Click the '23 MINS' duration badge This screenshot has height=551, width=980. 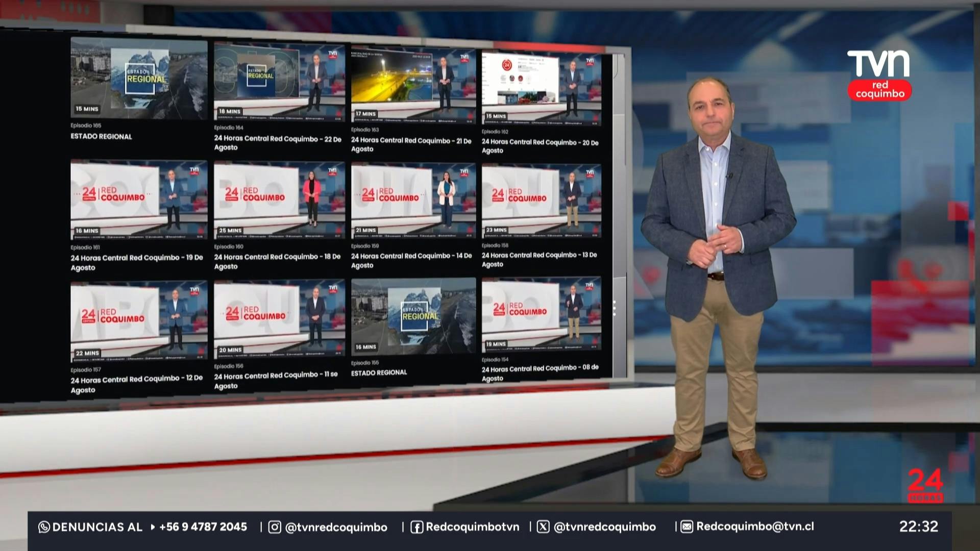(x=497, y=230)
